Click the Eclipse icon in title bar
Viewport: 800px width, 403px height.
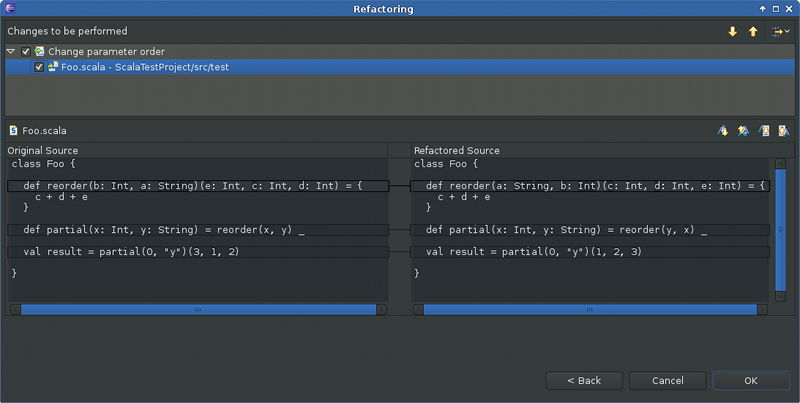pyautogui.click(x=10, y=8)
